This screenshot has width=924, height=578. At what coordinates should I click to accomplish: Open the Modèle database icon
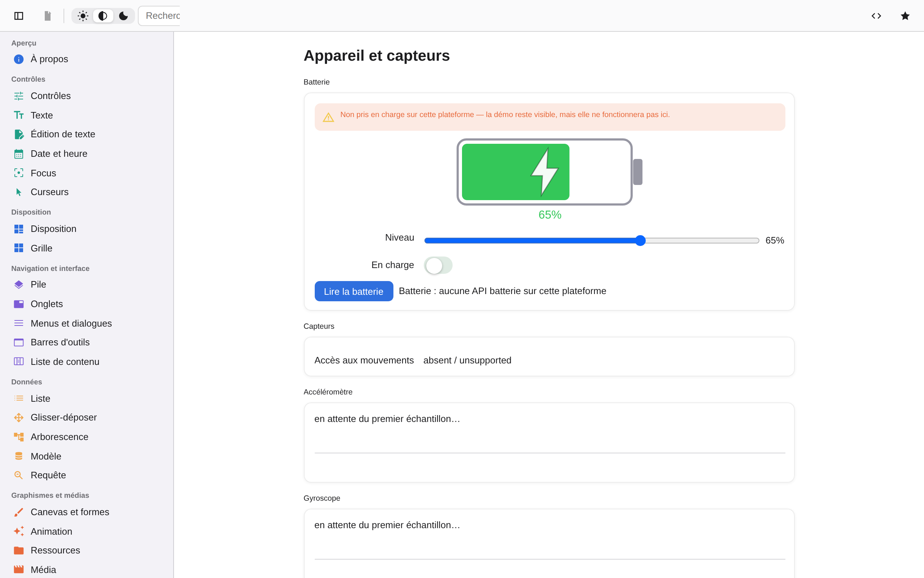coord(19,456)
